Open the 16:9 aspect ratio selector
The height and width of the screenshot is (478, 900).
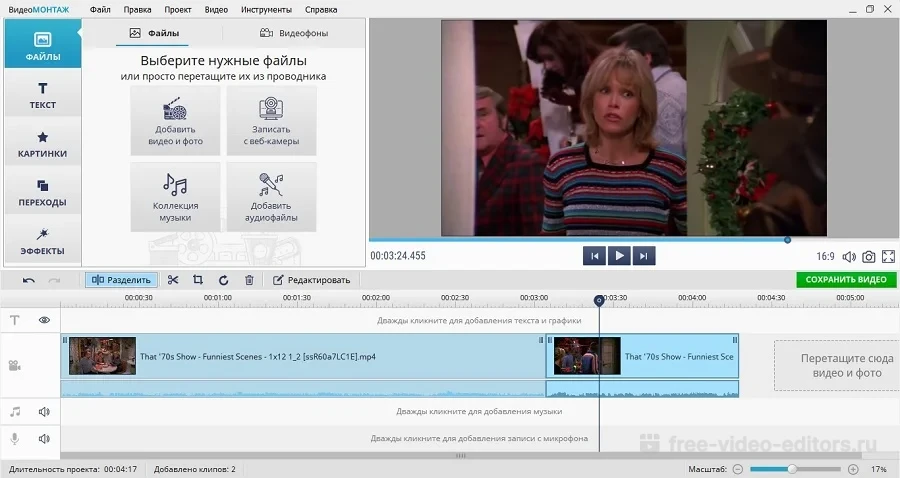click(x=825, y=257)
